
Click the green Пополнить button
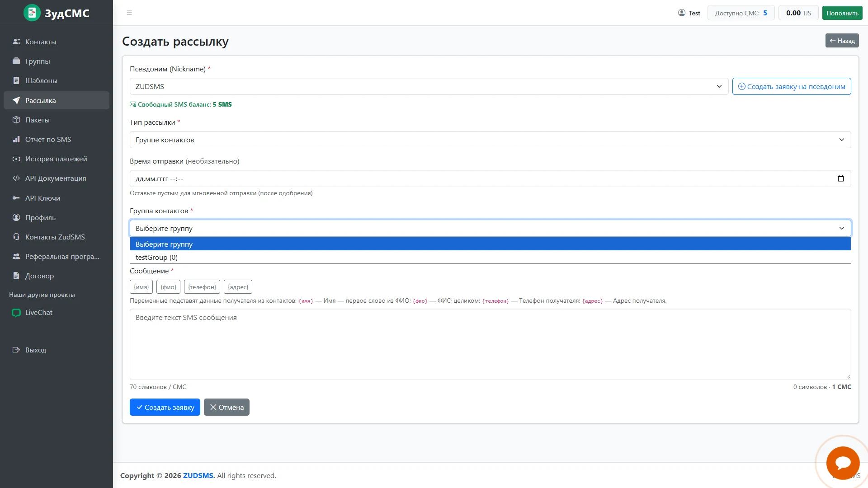point(842,13)
